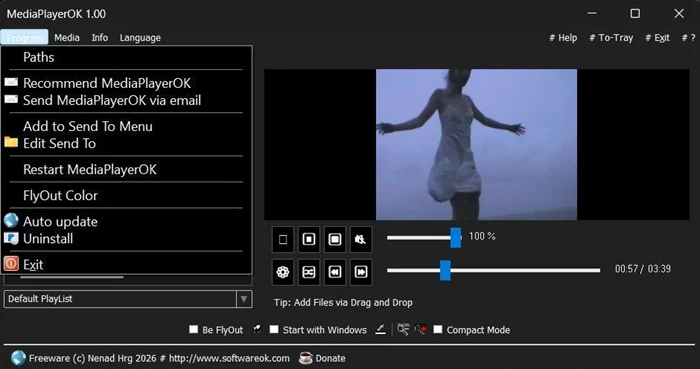
Task: Click the # ? button
Action: [x=688, y=38]
